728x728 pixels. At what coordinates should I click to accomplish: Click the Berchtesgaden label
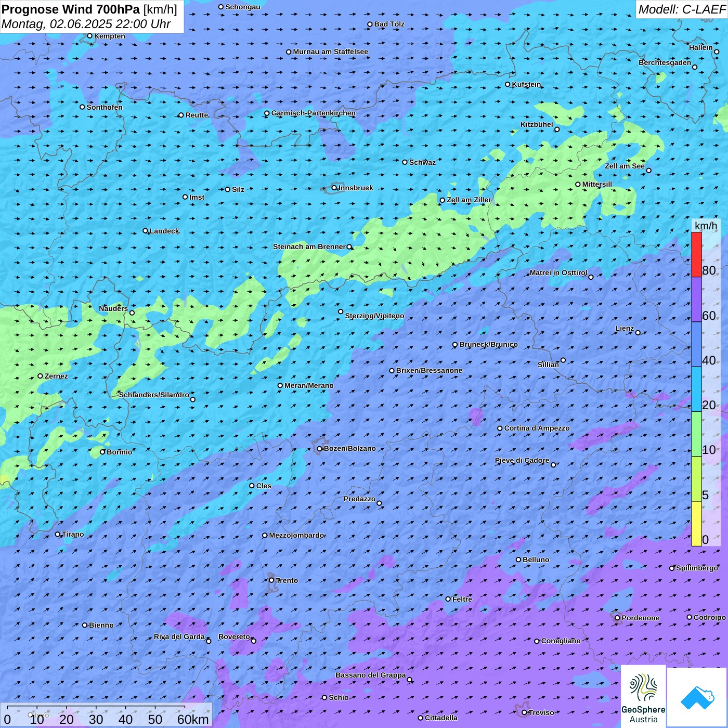(665, 62)
